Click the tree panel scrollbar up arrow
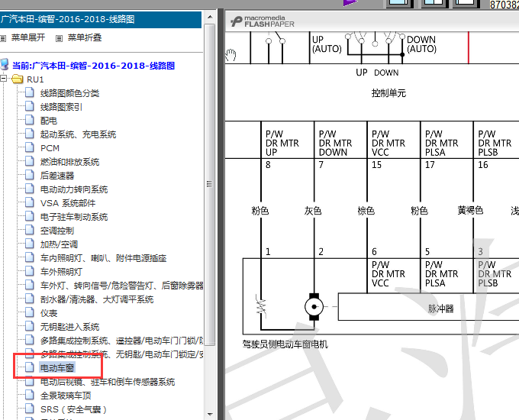Image resolution: width=519 pixels, height=420 pixels. tap(210, 17)
